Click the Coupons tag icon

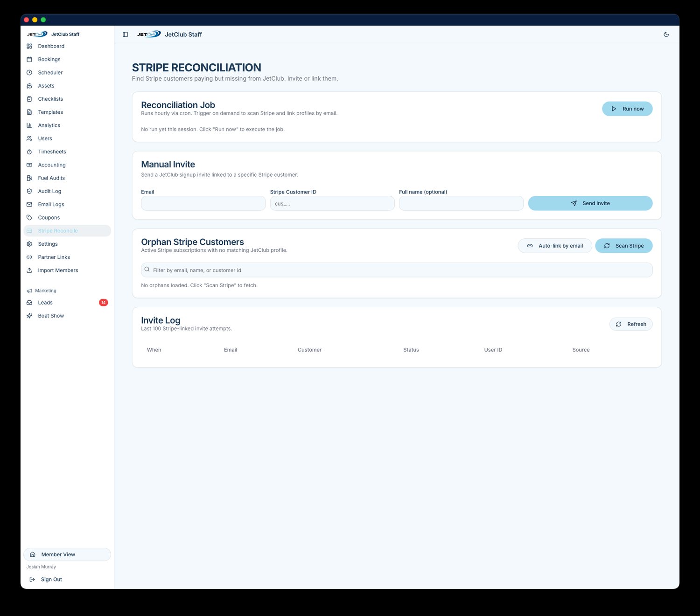(29, 218)
